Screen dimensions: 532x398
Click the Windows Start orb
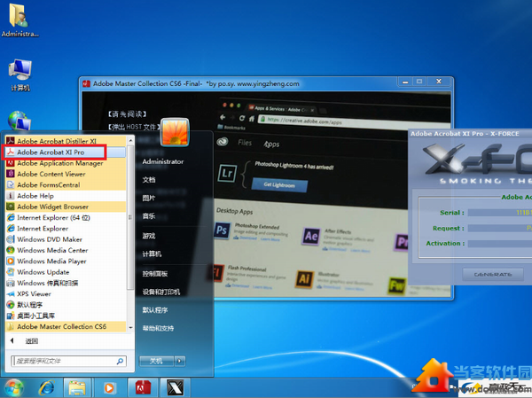click(x=13, y=388)
